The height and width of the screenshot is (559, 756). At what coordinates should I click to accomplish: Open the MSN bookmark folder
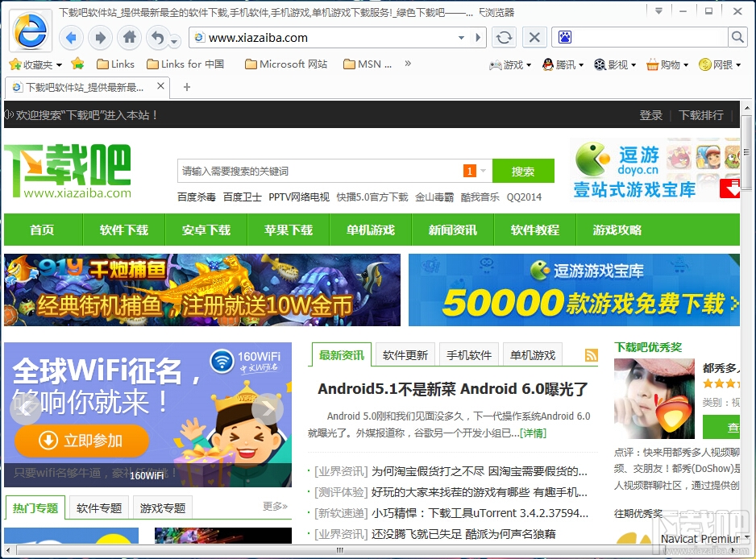[368, 64]
